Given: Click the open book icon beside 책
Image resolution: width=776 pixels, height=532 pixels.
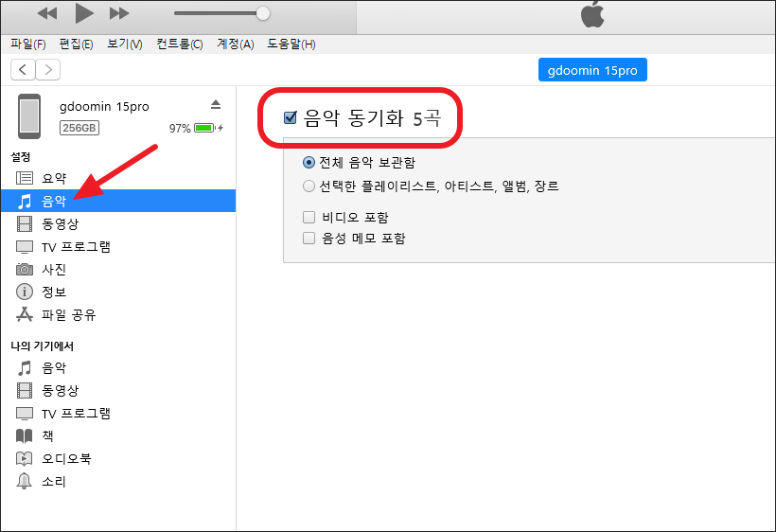Looking at the screenshot, I should coord(25,436).
